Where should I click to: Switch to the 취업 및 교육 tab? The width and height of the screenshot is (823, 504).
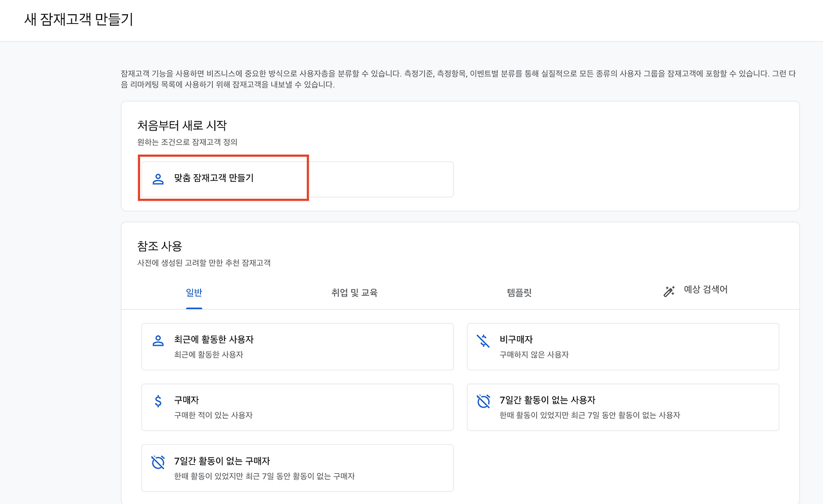coord(353,292)
